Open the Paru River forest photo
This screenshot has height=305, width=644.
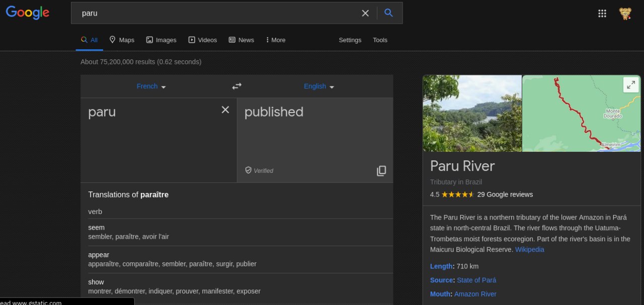tap(472, 113)
